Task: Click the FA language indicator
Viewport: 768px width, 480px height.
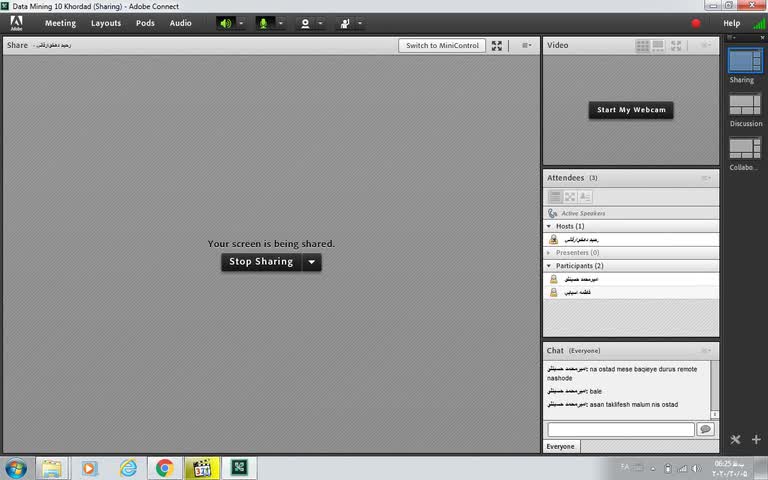Action: coord(625,467)
